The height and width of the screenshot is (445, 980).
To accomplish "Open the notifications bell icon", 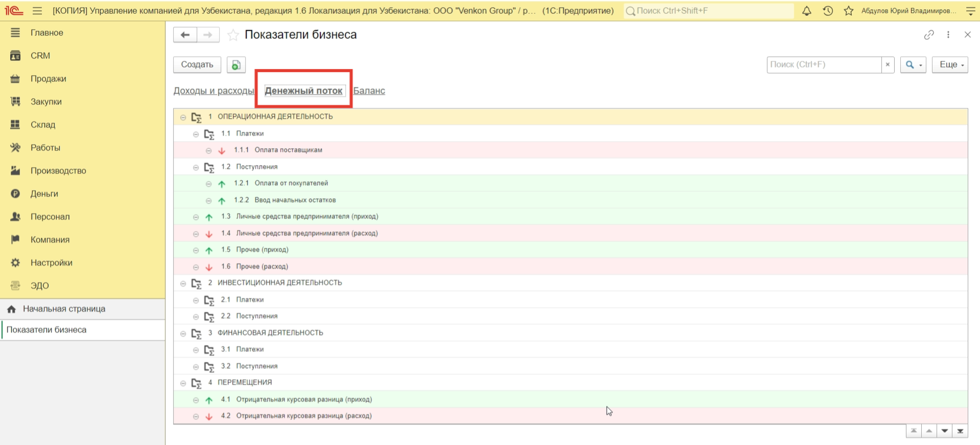I will point(806,11).
